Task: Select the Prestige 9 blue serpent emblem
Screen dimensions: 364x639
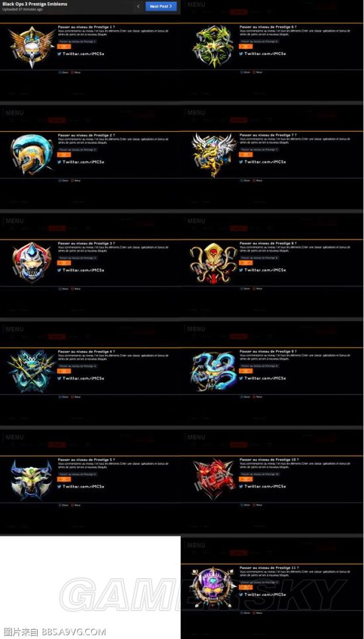Action: (x=214, y=371)
